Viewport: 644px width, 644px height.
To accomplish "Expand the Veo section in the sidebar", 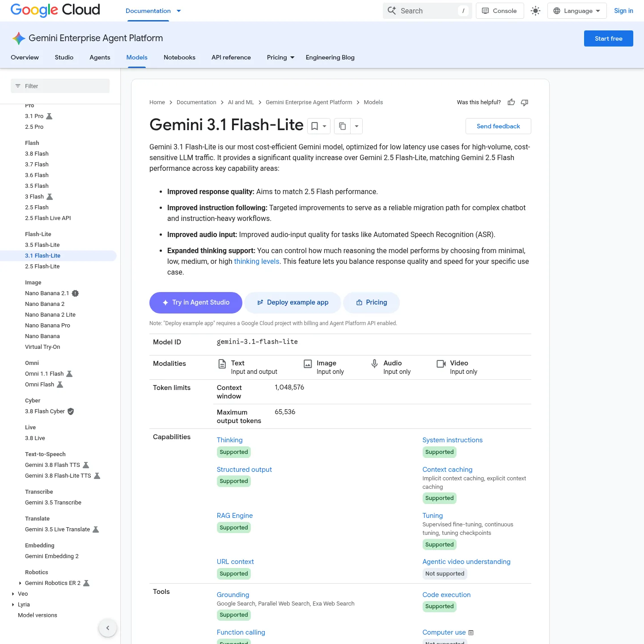I will click(13, 594).
